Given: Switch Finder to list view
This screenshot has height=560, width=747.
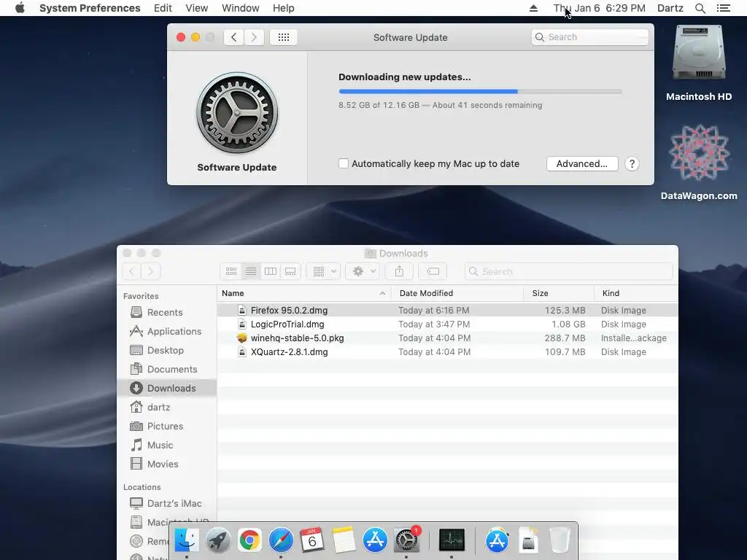Looking at the screenshot, I should tap(251, 271).
